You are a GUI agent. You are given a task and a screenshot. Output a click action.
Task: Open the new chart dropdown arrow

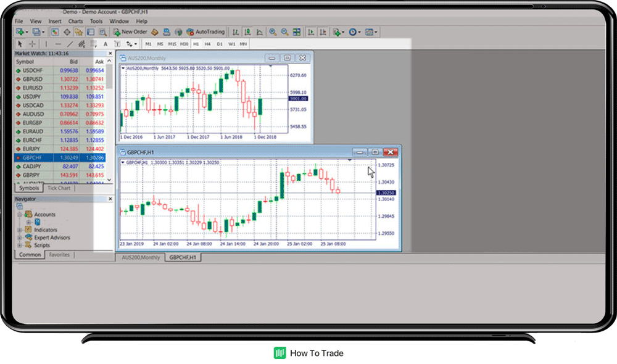(26, 31)
